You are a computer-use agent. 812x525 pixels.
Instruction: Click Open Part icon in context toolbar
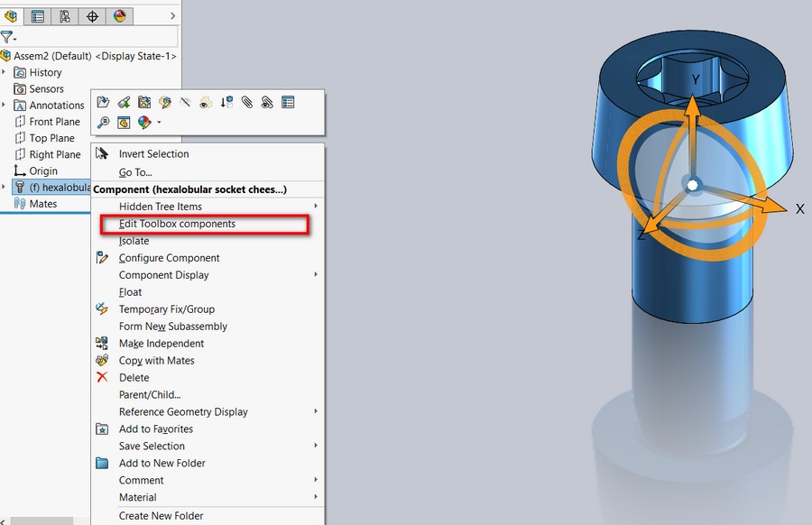[x=103, y=102]
